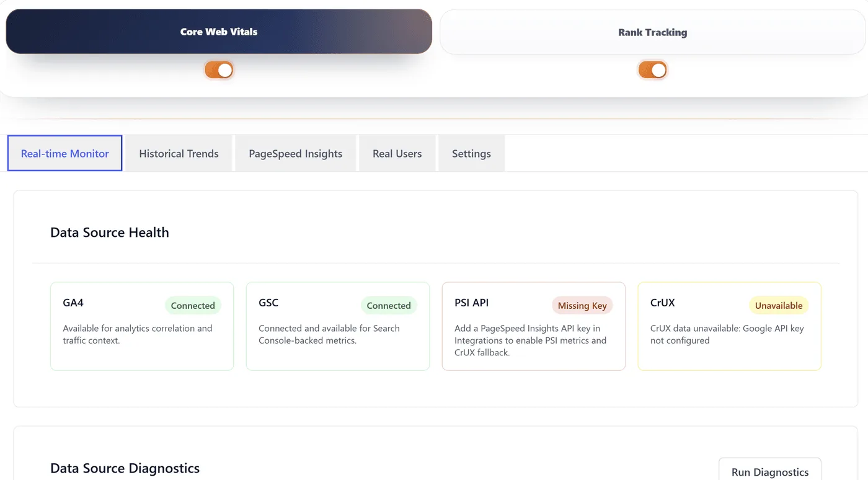Open the Settings tab
868x480 pixels.
click(471, 153)
